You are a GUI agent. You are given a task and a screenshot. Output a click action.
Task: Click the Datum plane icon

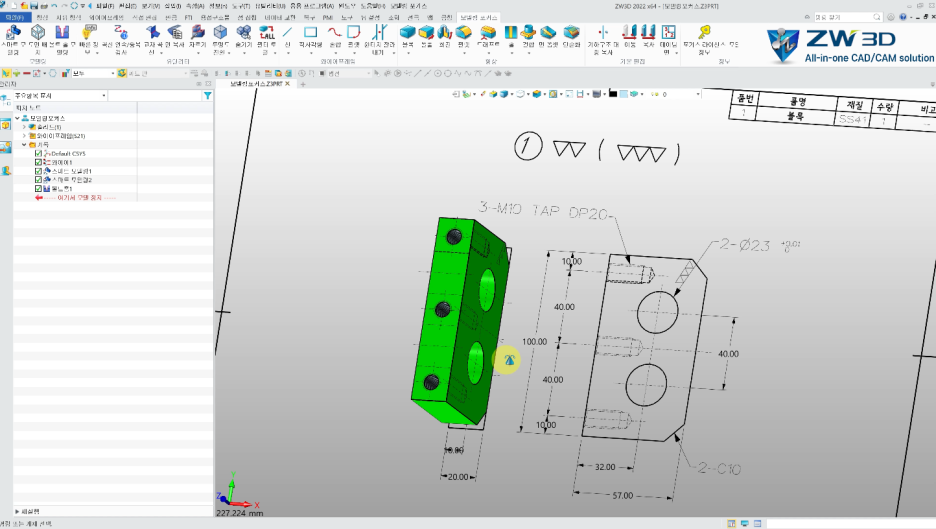(669, 32)
